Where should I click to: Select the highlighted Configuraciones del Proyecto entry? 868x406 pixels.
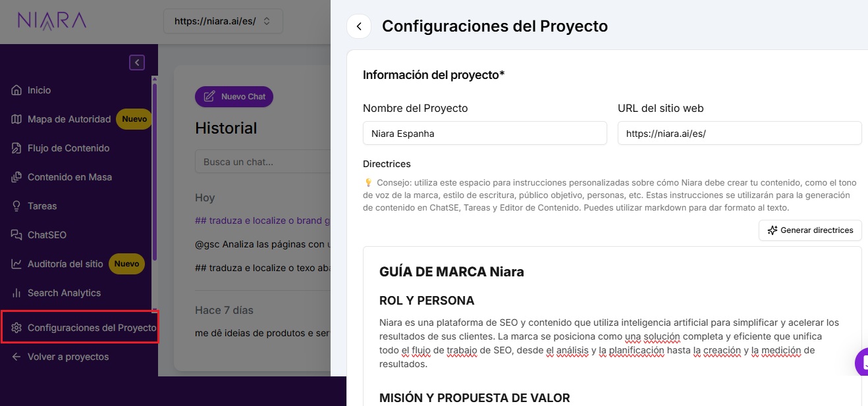tap(82, 326)
